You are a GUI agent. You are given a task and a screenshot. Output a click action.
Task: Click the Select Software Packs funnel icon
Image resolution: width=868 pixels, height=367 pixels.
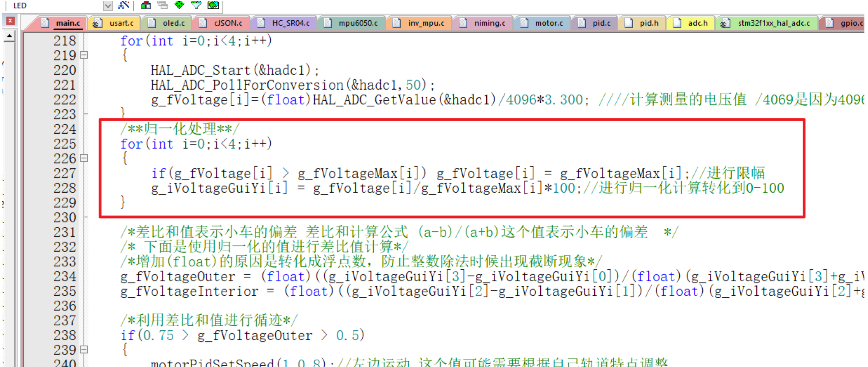(196, 5)
